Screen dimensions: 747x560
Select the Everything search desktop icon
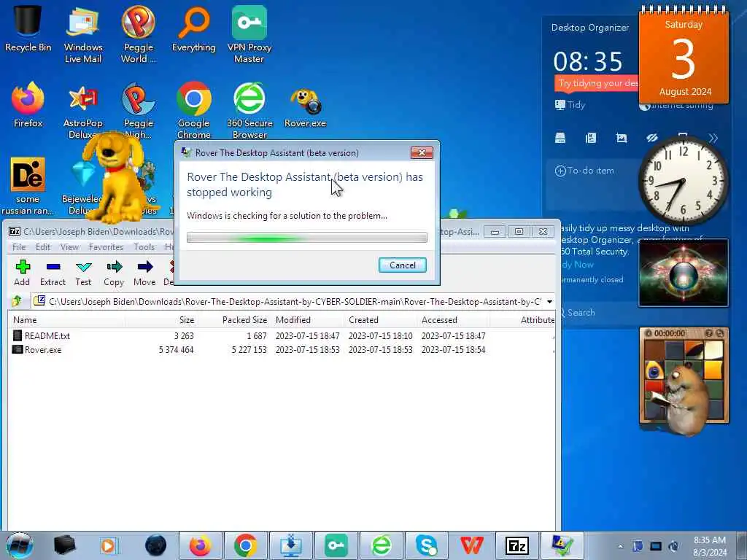194,28
